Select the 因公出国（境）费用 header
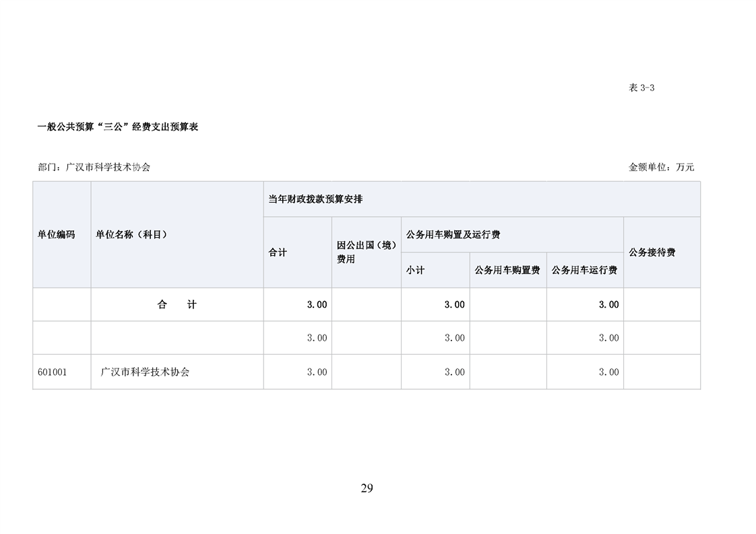Screen dimensions: 756x534 (x=366, y=252)
